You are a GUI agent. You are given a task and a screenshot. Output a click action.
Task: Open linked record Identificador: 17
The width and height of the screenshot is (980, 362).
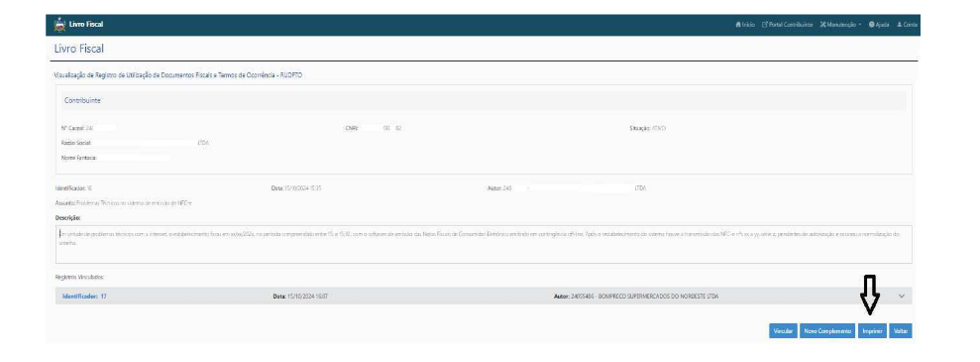click(x=85, y=296)
